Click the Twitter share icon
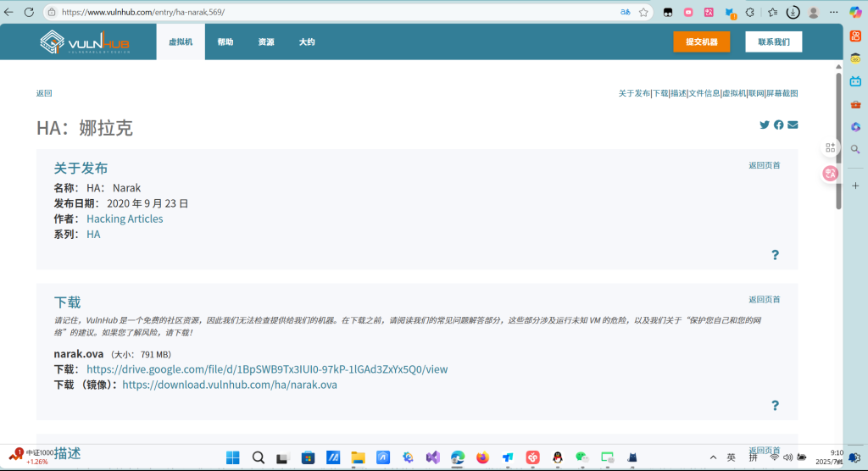Viewport: 868px width, 471px height. click(x=765, y=125)
